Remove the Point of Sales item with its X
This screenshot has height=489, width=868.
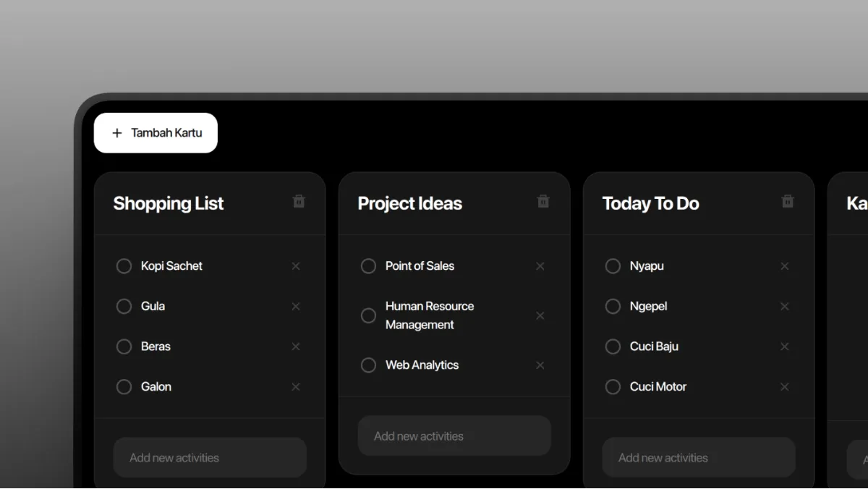(540, 266)
